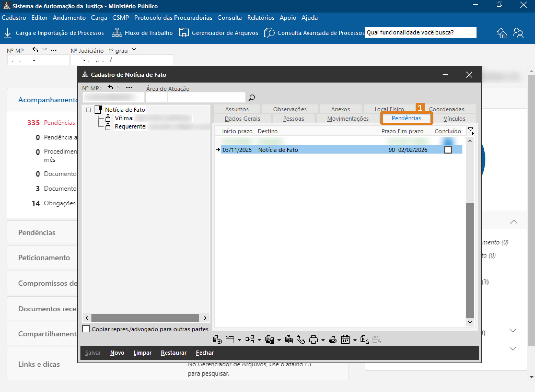Open the Relatórios menu

[261, 18]
